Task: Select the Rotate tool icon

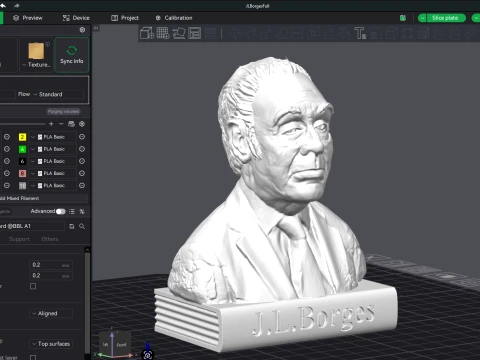Action: click(x=251, y=33)
